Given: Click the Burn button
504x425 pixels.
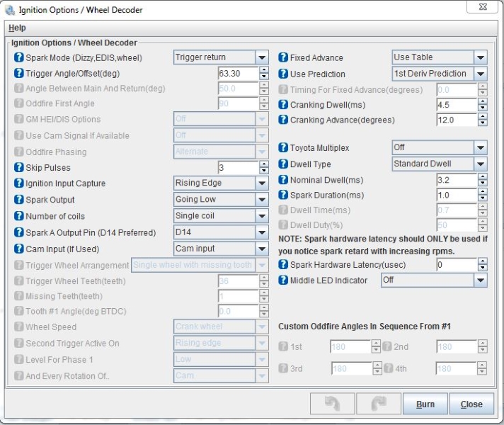Looking at the screenshot, I should pos(425,404).
